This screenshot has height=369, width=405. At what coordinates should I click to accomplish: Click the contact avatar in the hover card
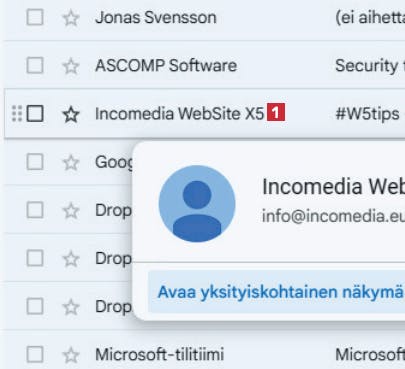(x=197, y=204)
